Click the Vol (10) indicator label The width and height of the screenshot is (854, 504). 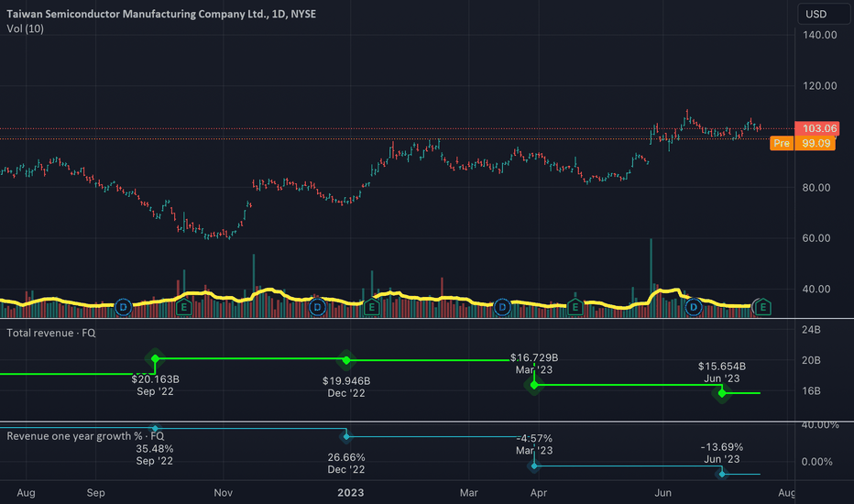pyautogui.click(x=25, y=29)
